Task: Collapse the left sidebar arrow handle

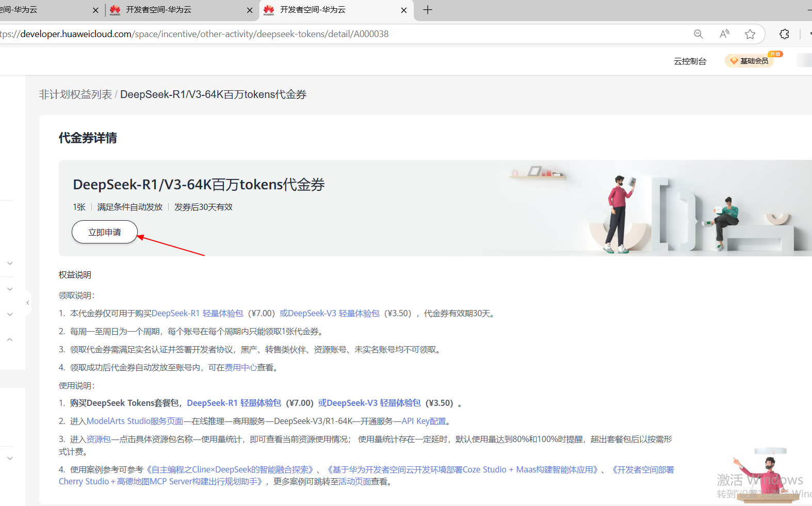Action: pyautogui.click(x=27, y=303)
